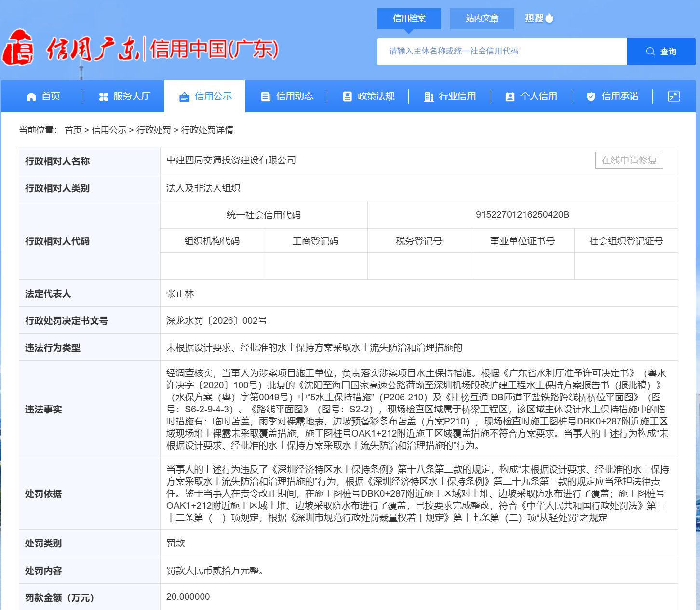Switch to the 信用档案 tab
The height and width of the screenshot is (610, 700).
tap(409, 18)
